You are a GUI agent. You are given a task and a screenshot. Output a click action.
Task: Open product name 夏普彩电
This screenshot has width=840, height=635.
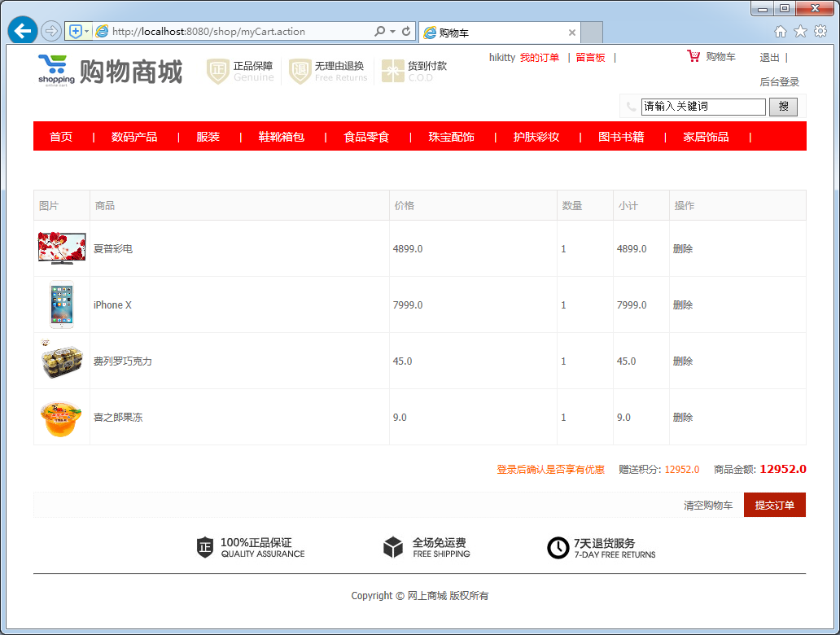(113, 248)
